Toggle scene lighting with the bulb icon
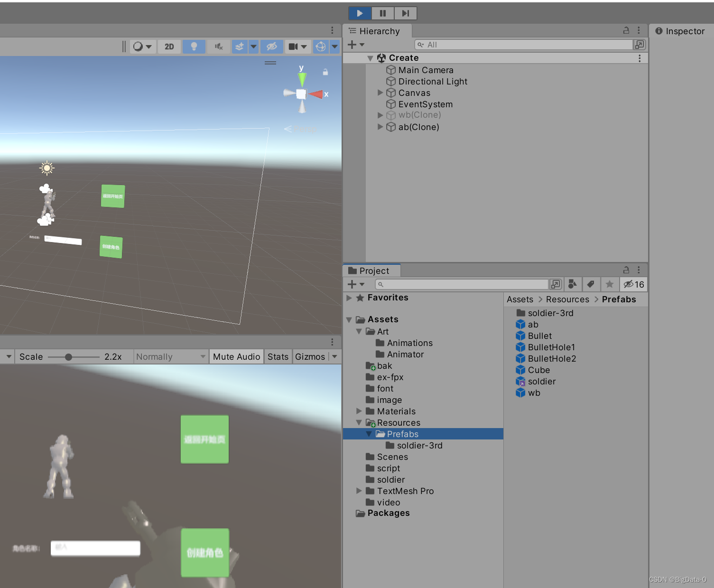 pos(194,46)
